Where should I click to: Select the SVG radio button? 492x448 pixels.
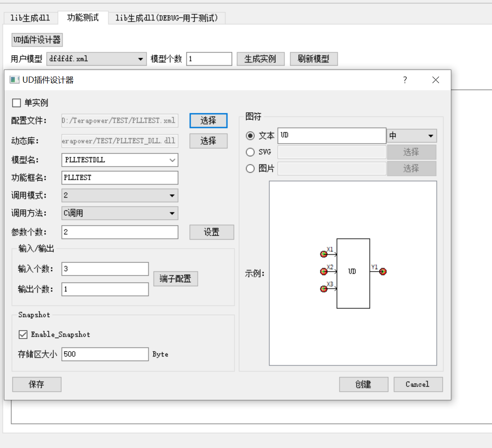click(x=250, y=152)
